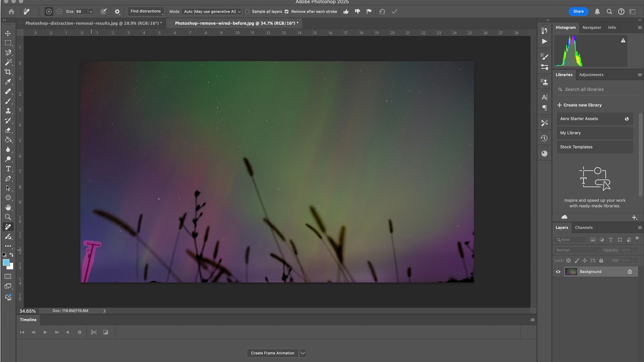Switch to the Navigator tab
Image resolution: width=644 pixels, height=362 pixels.
(x=592, y=27)
